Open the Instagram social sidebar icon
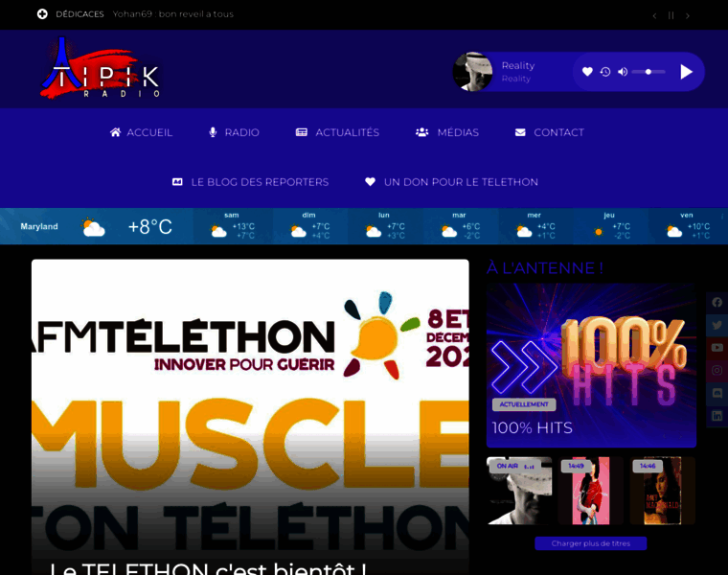This screenshot has width=728, height=575. point(717,370)
